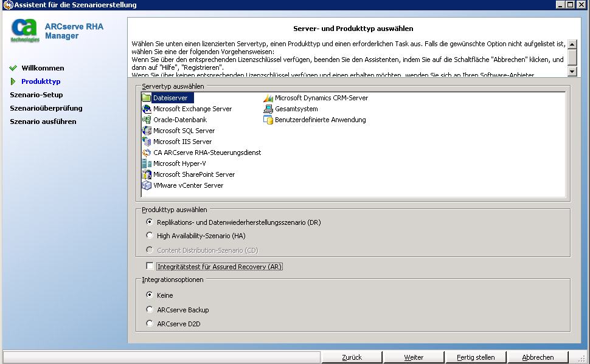Viewport: 590px width, 364px height.
Task: Select Microsoft Hyper-V label
Action: (x=179, y=163)
